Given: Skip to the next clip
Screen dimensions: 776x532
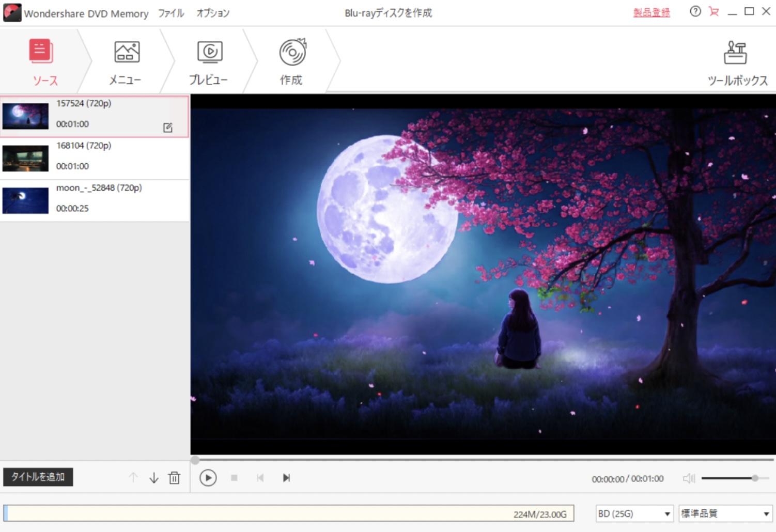Looking at the screenshot, I should (286, 478).
